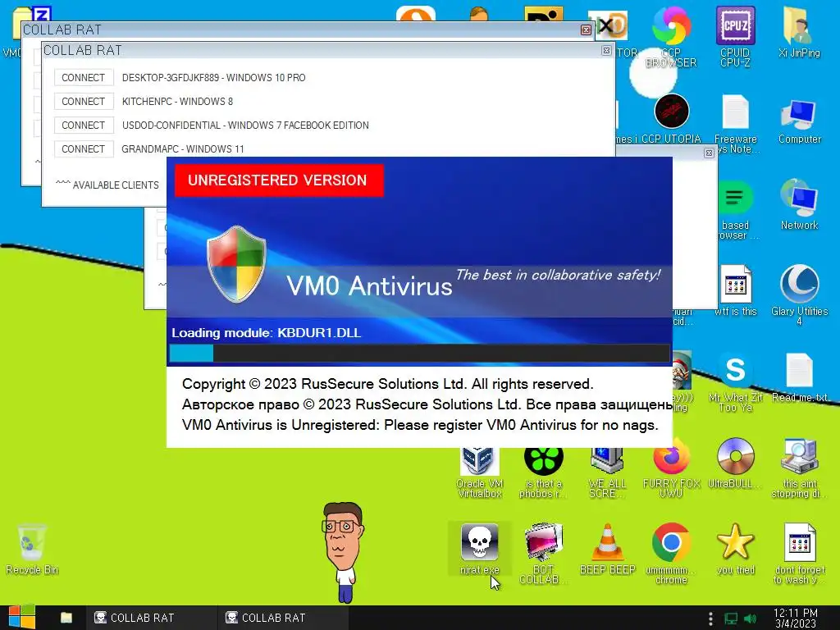Click the UNREGISTERED VERSION red banner

279,180
